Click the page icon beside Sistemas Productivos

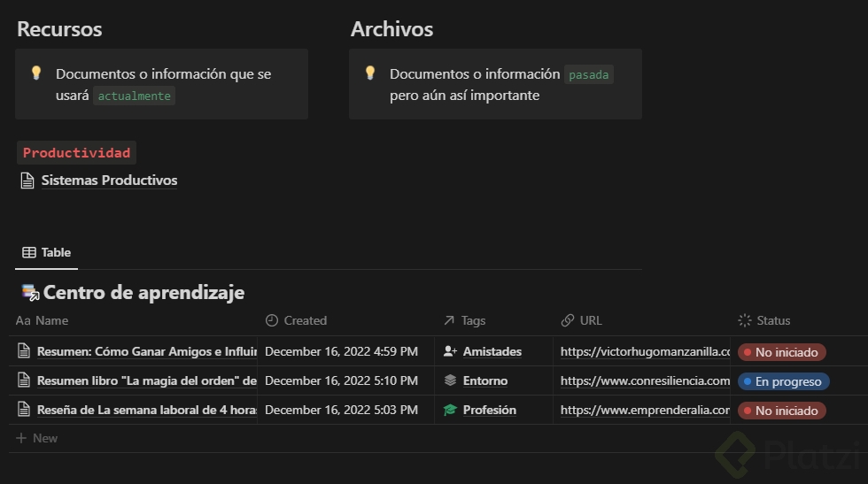27,181
